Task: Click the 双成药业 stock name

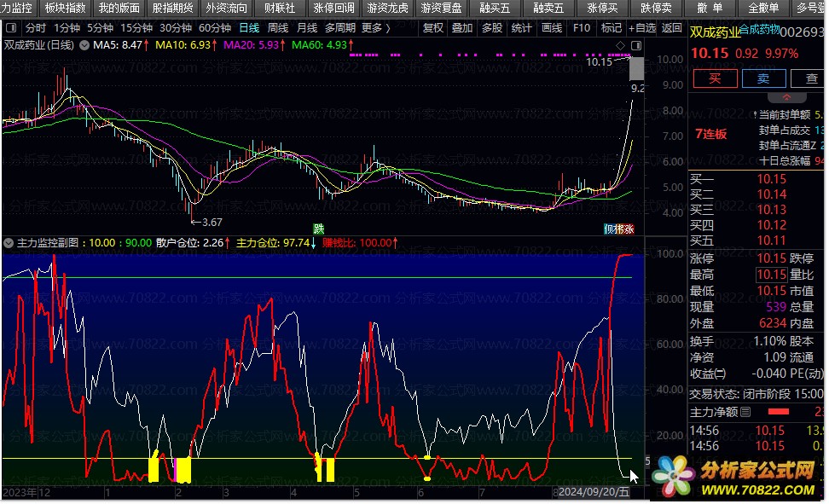Action: point(715,32)
